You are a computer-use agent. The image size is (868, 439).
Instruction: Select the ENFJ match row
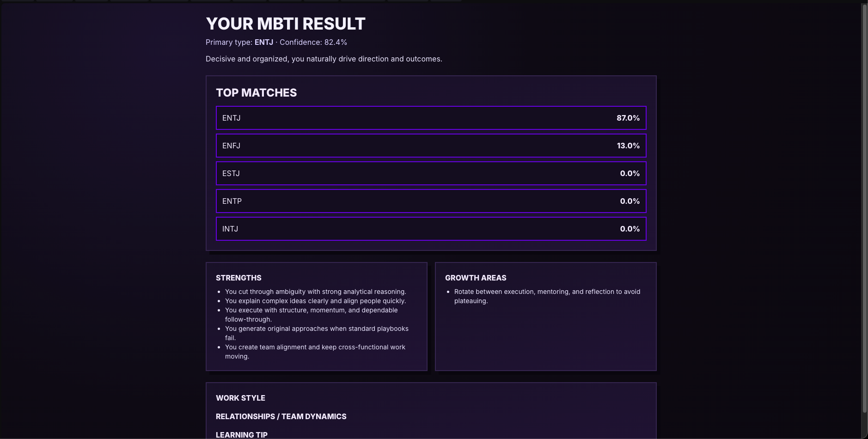click(x=431, y=146)
